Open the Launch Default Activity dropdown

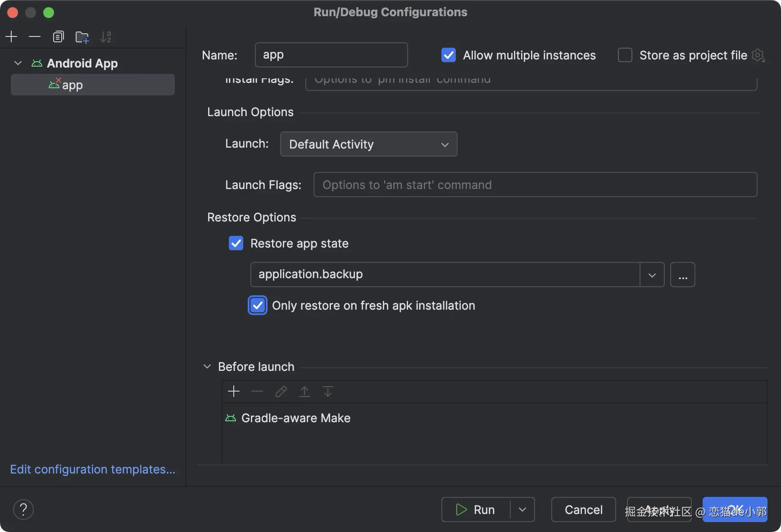pos(368,144)
